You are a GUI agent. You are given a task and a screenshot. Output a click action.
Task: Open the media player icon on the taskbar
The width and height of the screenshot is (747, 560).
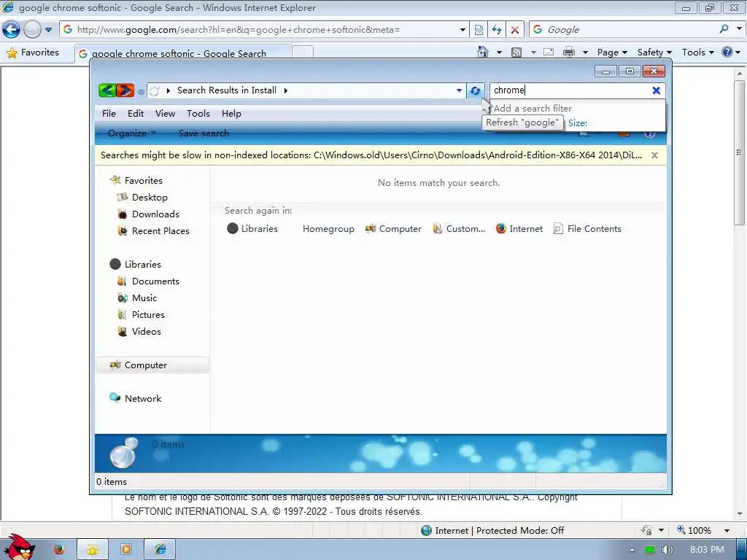click(x=126, y=550)
